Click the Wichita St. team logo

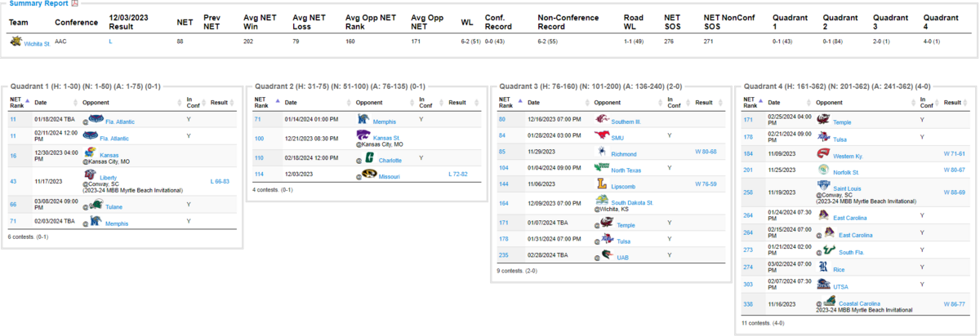(x=16, y=41)
